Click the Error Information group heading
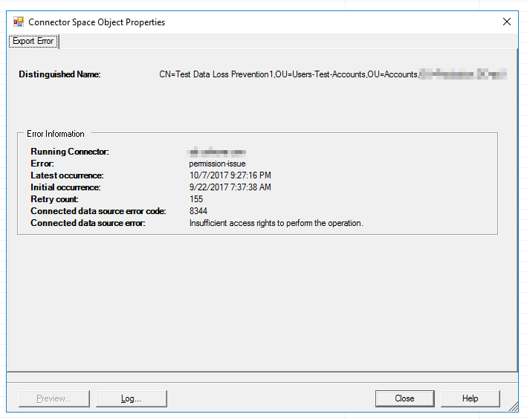The image size is (527, 420). coord(56,134)
